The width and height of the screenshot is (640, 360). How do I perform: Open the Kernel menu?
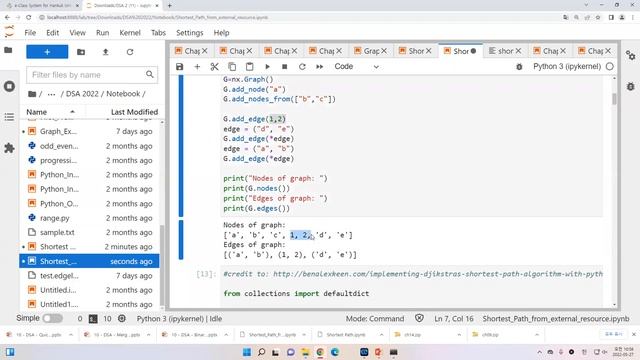click(x=130, y=33)
